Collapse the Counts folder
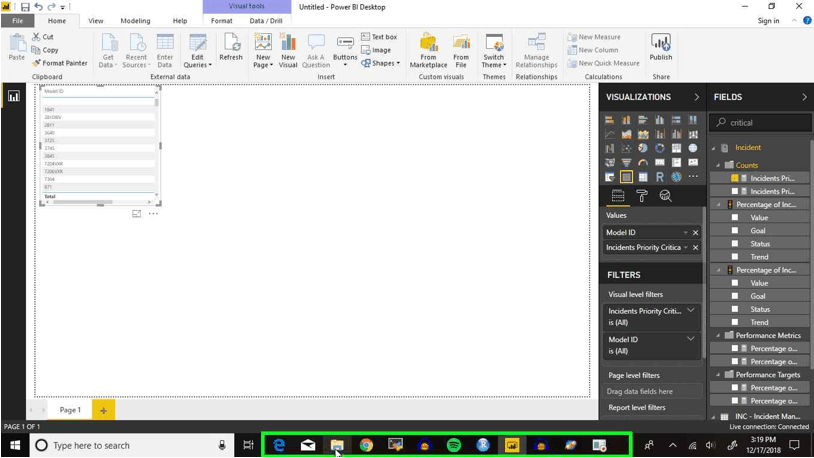This screenshot has height=458, width=814. (719, 165)
